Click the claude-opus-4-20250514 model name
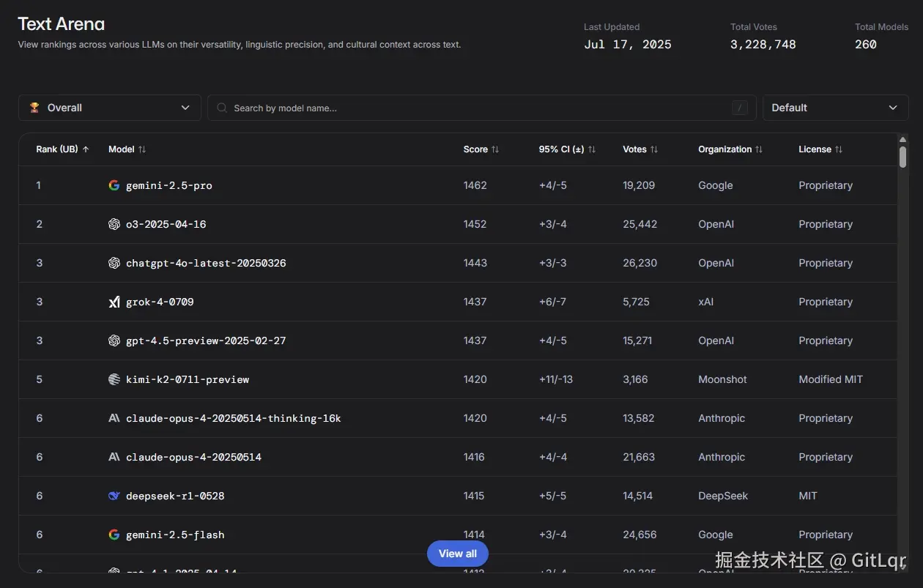 pos(193,458)
